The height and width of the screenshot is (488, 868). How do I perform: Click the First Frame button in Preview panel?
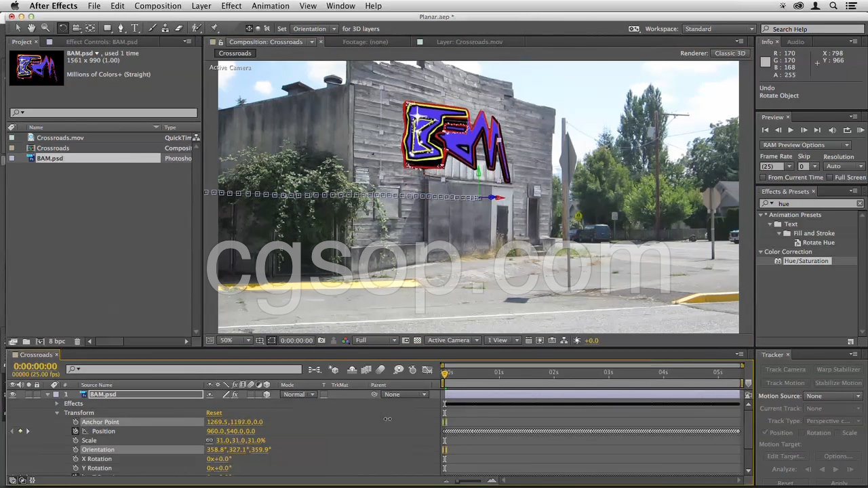click(765, 130)
